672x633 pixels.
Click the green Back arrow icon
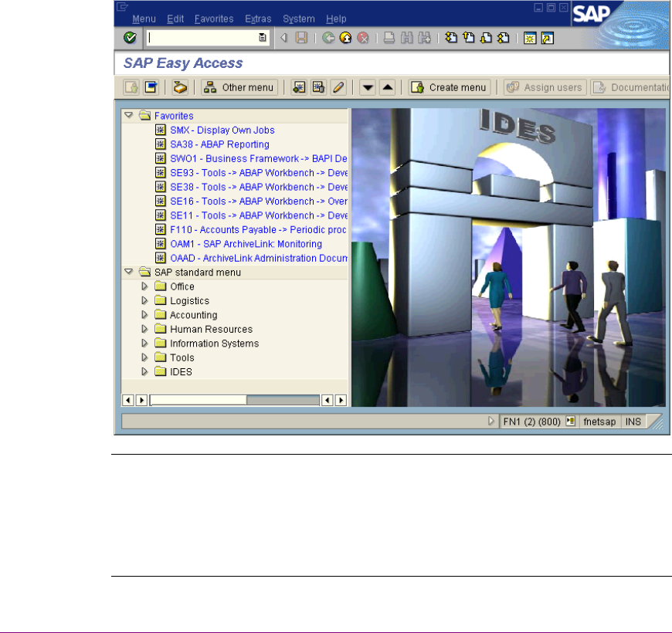tap(329, 38)
